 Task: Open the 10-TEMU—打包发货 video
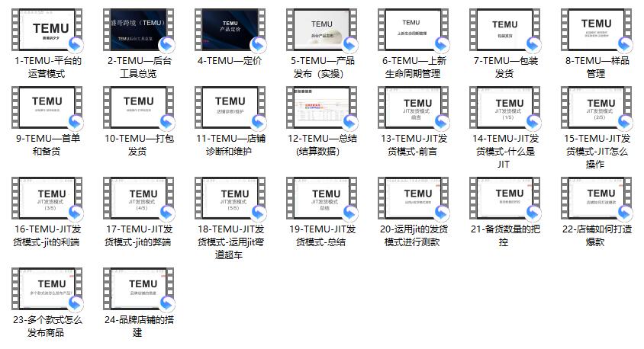138,107
